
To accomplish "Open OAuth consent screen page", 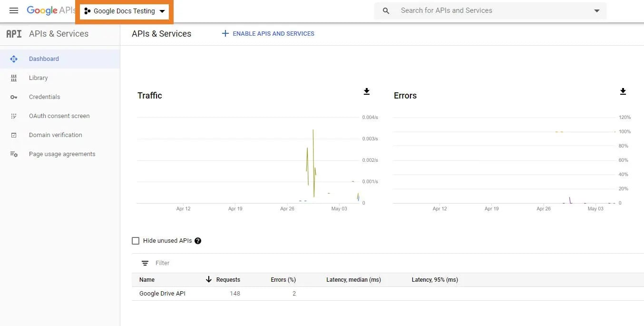I will pyautogui.click(x=59, y=116).
